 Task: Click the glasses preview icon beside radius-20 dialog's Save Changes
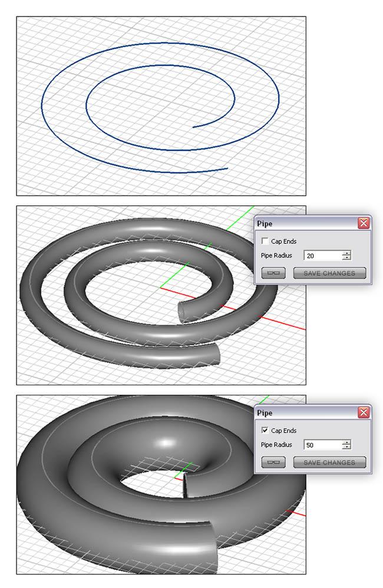click(x=273, y=273)
